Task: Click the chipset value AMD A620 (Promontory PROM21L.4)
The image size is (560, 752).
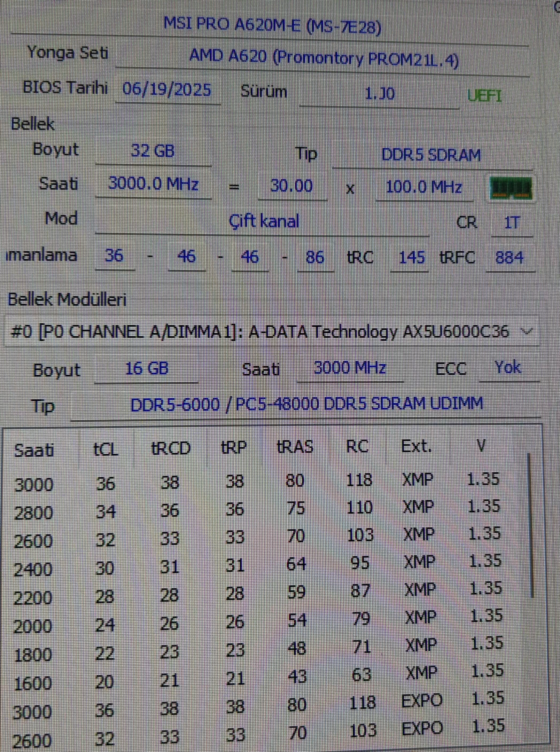Action: (324, 58)
